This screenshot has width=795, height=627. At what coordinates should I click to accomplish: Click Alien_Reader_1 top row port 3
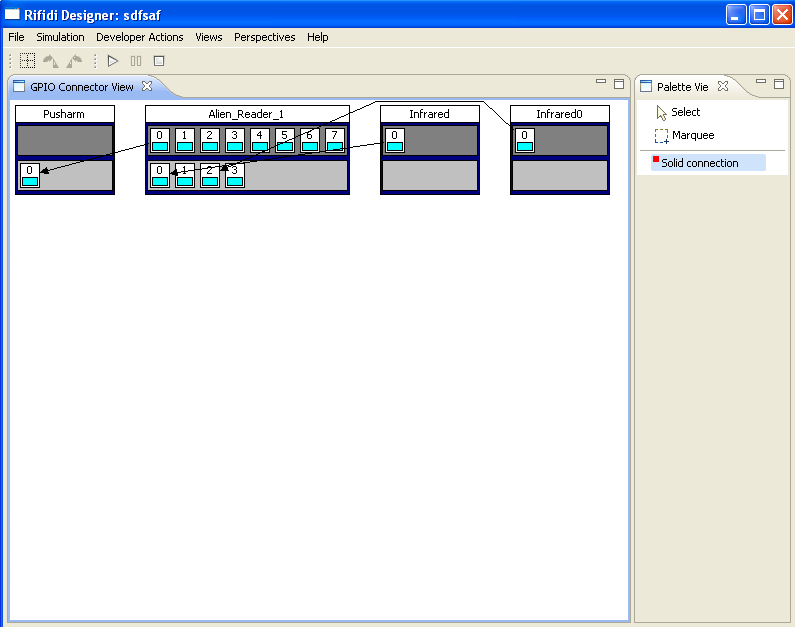235,140
